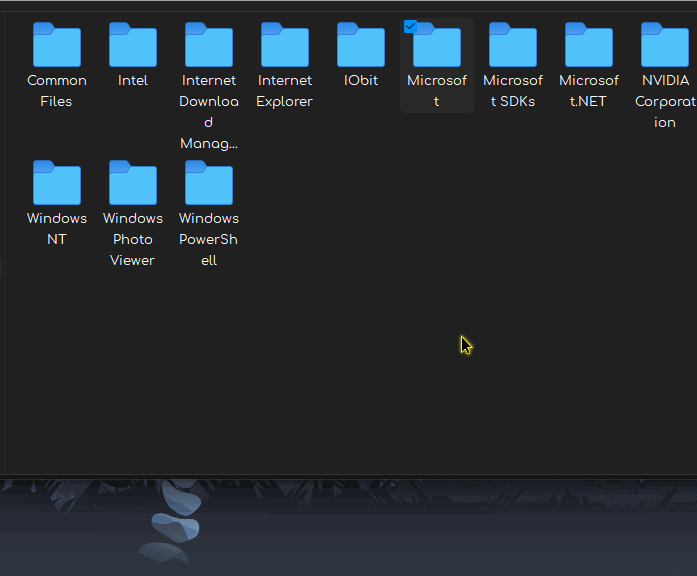
Task: Open the Internet Explorer folder icon
Action: tap(285, 44)
